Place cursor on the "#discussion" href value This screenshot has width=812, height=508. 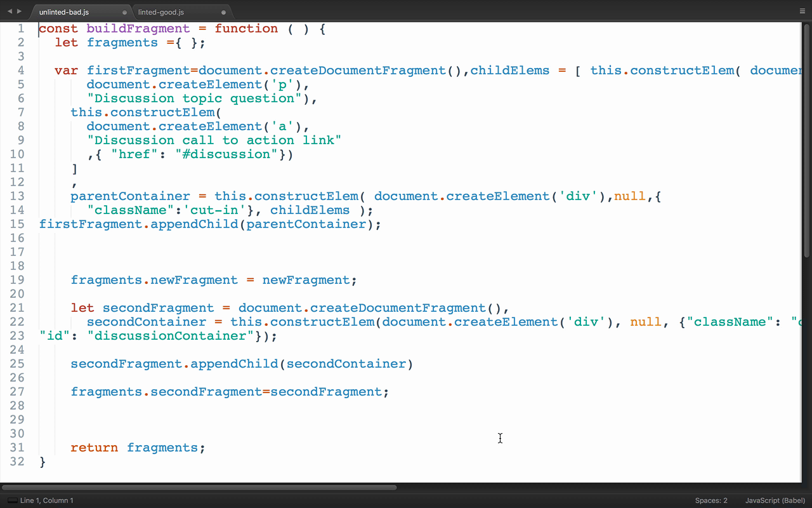pyautogui.click(x=226, y=154)
